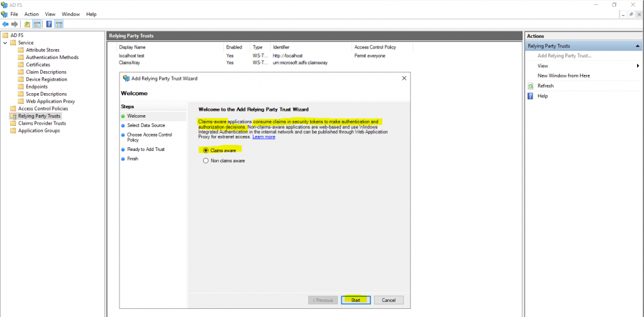The image size is (644, 317).
Task: Click the AD FS console icon beside File menu
Action: pos(4,14)
